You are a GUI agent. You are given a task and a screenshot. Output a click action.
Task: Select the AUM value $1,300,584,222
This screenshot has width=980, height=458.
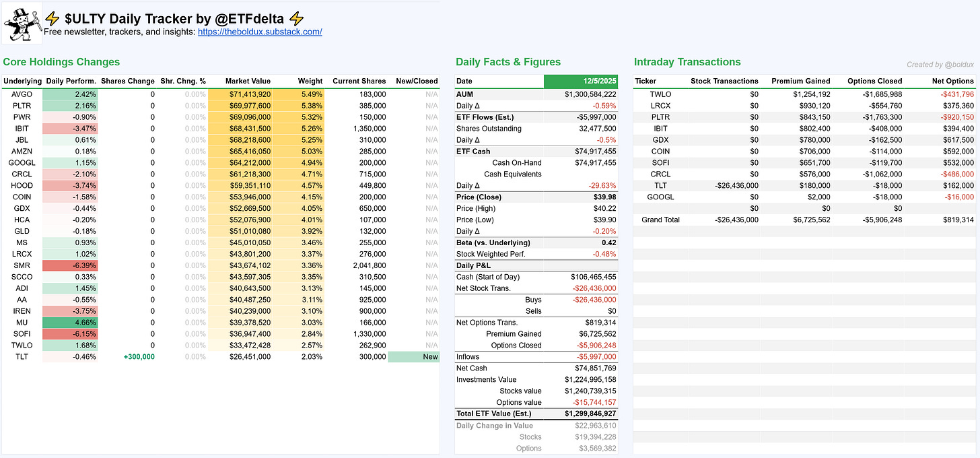tap(590, 94)
